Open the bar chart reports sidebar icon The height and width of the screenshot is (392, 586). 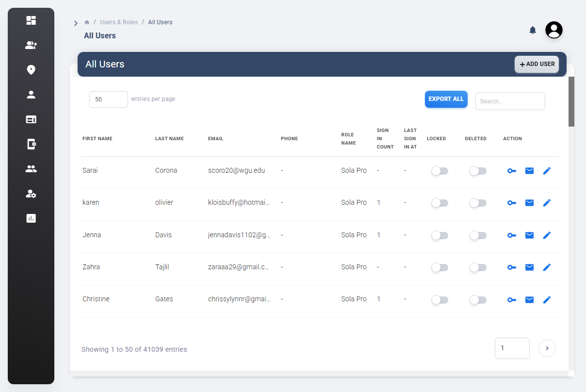[x=31, y=218]
